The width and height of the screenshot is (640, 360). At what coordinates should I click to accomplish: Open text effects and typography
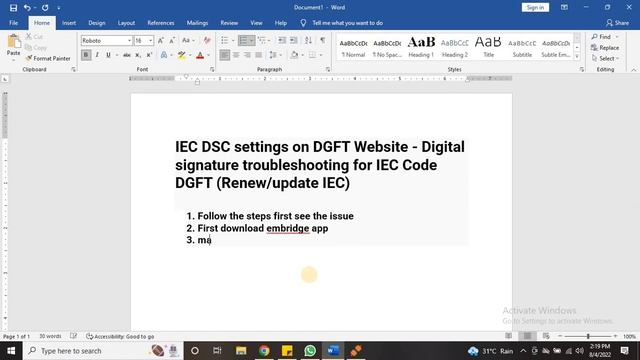(164, 55)
